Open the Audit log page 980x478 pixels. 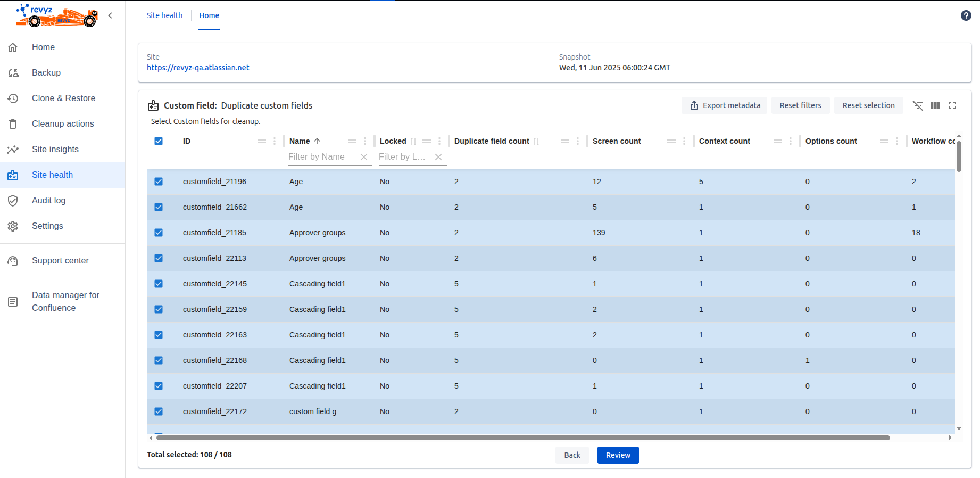[48, 201]
